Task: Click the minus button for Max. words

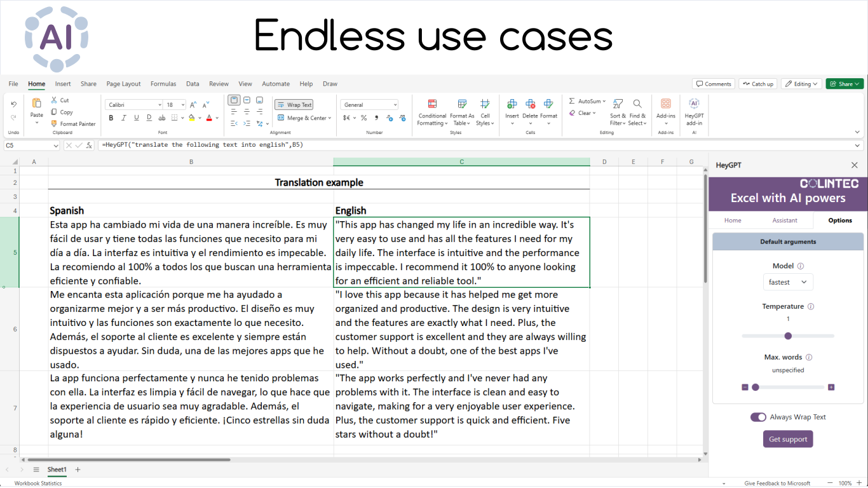Action: point(745,387)
